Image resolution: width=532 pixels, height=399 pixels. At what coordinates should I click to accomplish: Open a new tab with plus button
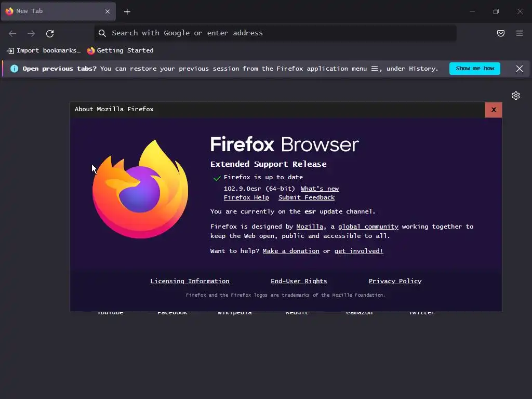tap(127, 12)
